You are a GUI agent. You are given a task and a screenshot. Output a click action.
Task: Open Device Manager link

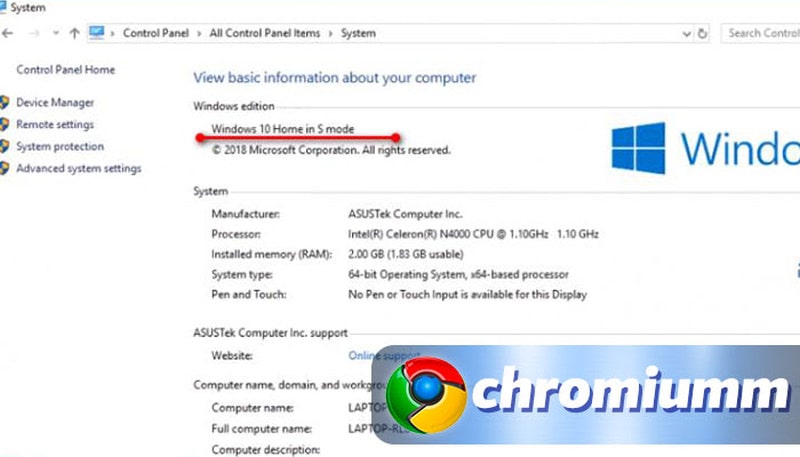(x=55, y=103)
